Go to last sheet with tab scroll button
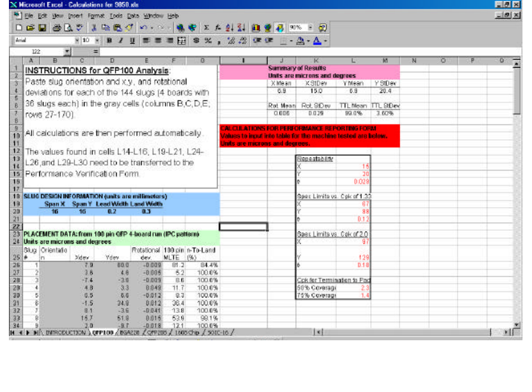 36,333
